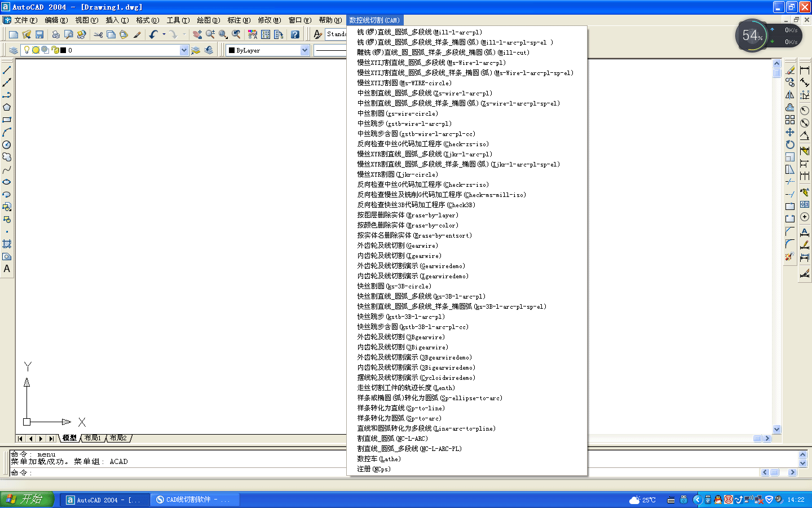Select the Linear Dimension tool
The height and width of the screenshot is (508, 812).
point(805,70)
